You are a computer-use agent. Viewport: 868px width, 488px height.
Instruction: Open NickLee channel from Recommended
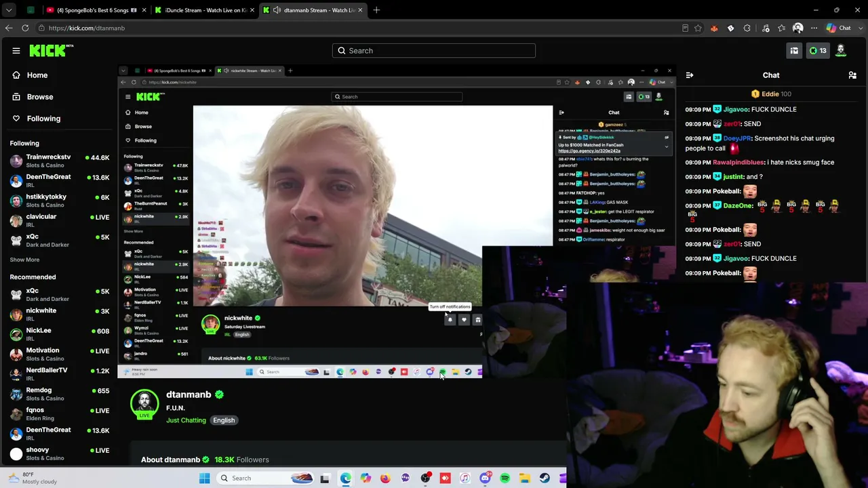pyautogui.click(x=59, y=334)
